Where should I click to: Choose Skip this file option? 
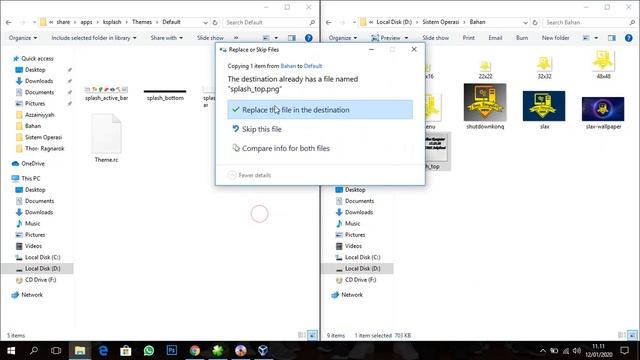(320, 129)
